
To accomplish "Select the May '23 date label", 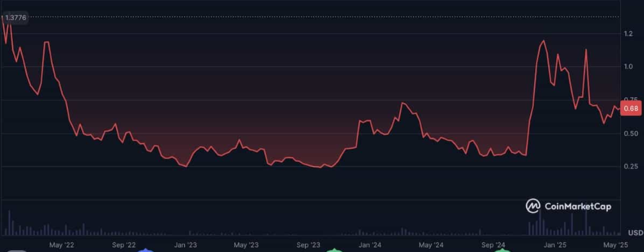I will click(246, 244).
